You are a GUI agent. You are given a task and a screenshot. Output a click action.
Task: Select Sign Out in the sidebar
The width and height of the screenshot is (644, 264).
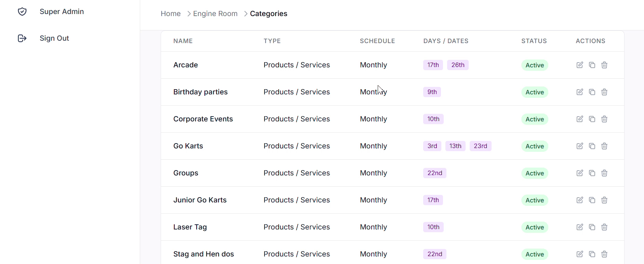(x=54, y=38)
